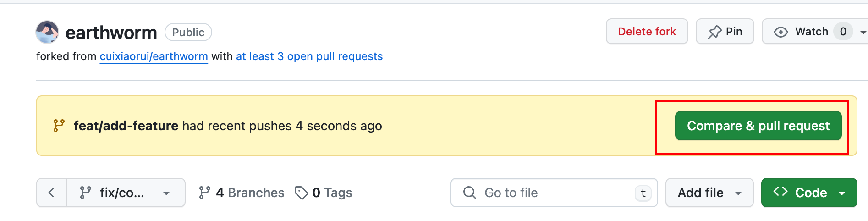
Task: Expand the Watch options dropdown arrow
Action: (863, 32)
